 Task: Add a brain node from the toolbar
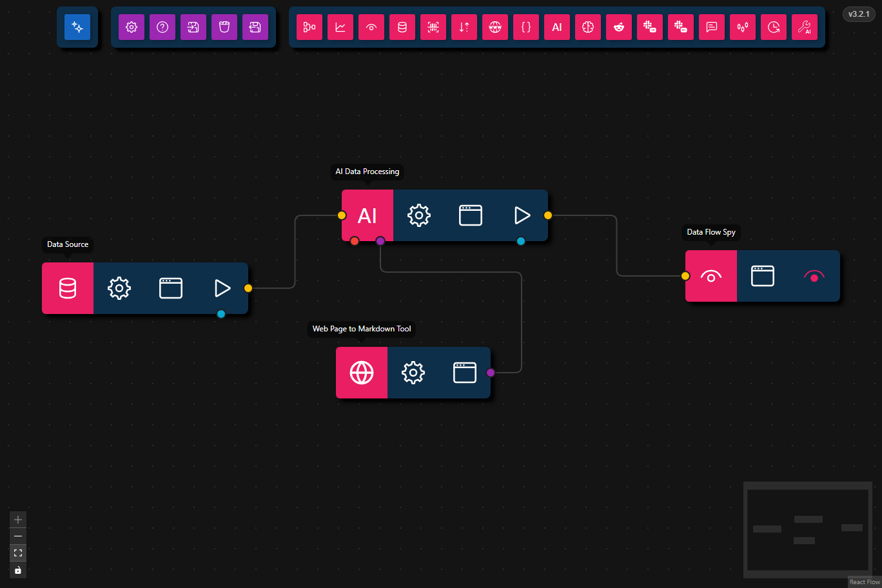tap(588, 27)
